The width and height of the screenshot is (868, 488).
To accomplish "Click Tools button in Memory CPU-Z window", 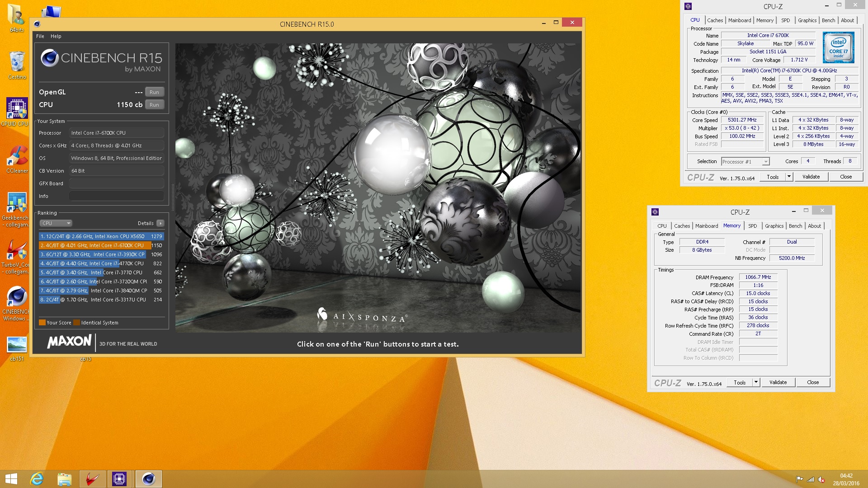I will coord(740,382).
